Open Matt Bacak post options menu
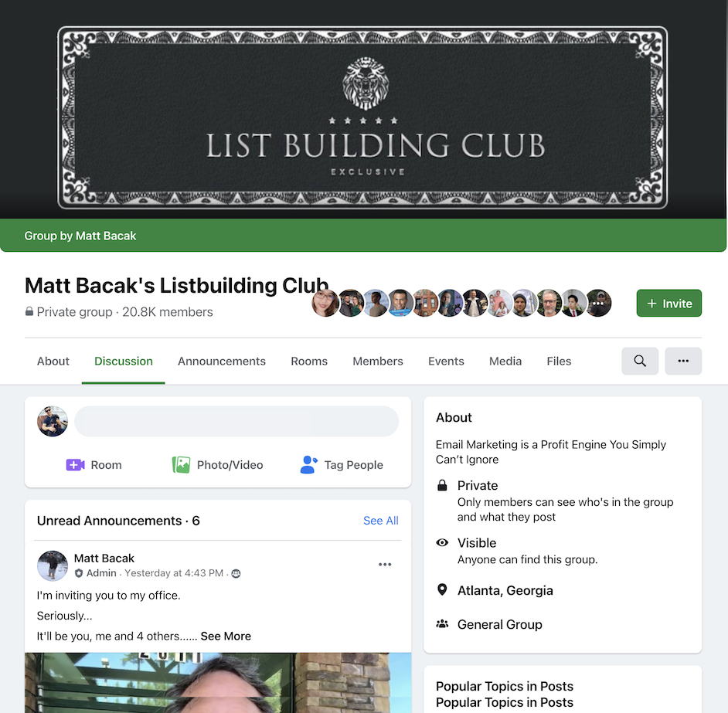 coord(385,565)
